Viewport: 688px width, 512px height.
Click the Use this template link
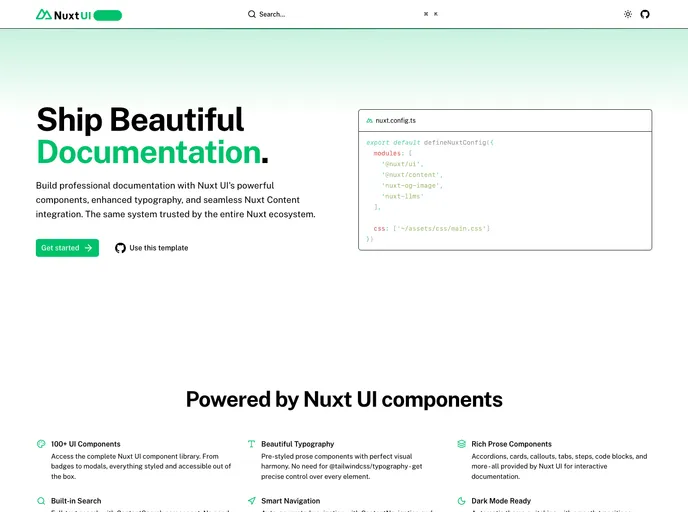tap(151, 248)
